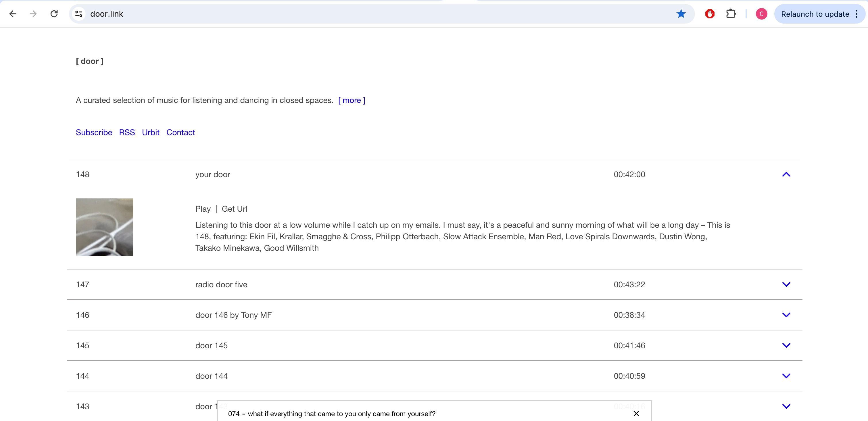
Task: Expand the episode 143 row chevron
Action: 786,407
